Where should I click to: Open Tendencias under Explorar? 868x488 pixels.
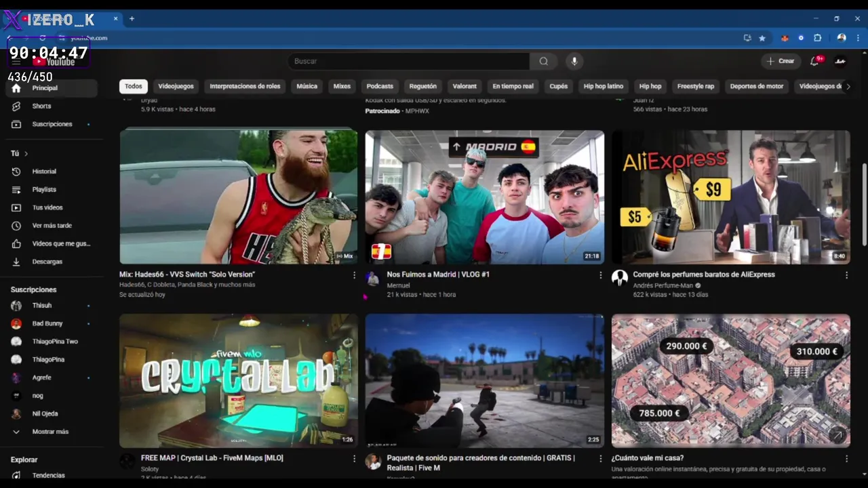point(49,476)
